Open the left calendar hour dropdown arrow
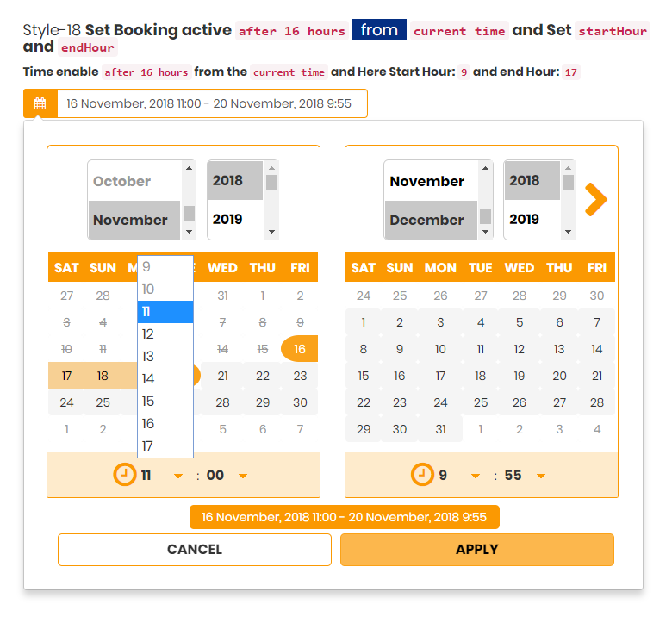 coord(178,476)
